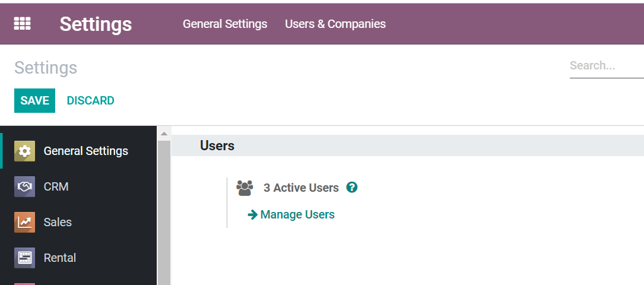Viewport: 644px width, 285px height.
Task: Click the CRM handshake icon
Action: pyautogui.click(x=25, y=186)
